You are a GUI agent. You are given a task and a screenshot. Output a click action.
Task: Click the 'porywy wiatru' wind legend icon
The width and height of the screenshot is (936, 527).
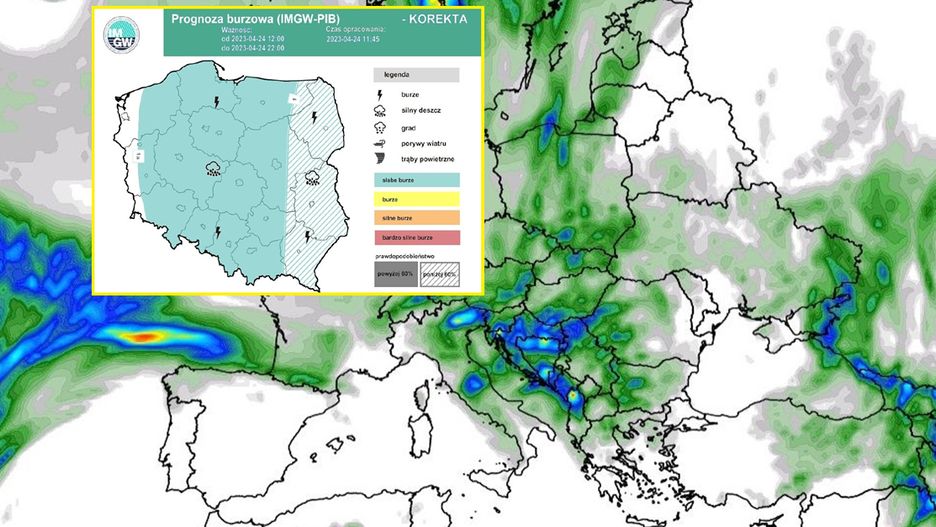[379, 144]
